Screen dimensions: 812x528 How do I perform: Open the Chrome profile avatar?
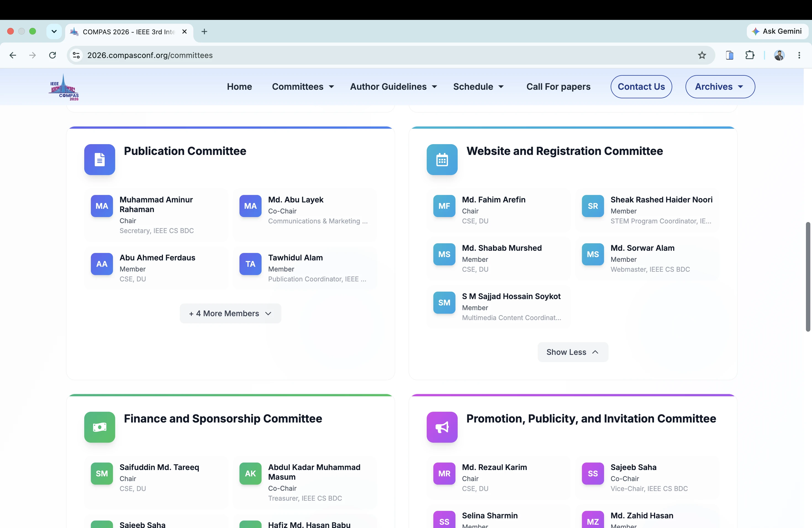coord(779,55)
